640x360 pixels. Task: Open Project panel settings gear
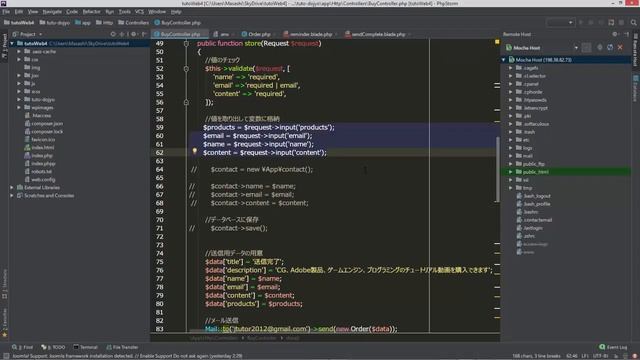click(133, 34)
